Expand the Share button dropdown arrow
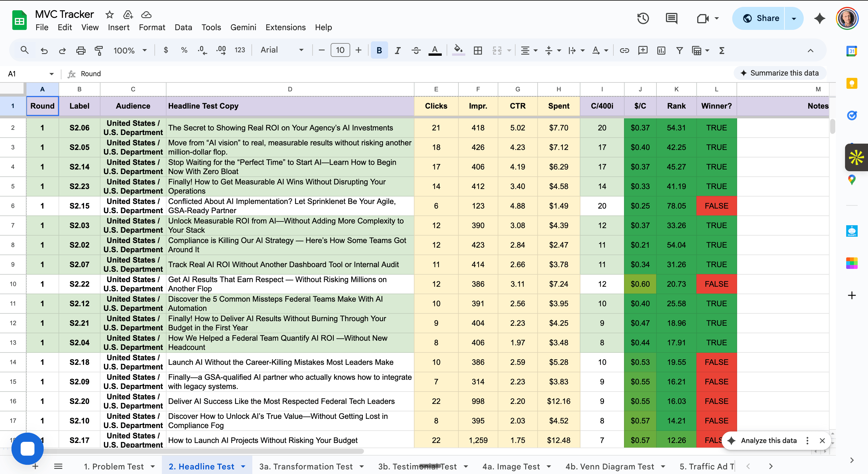This screenshot has height=474, width=868. coord(794,18)
